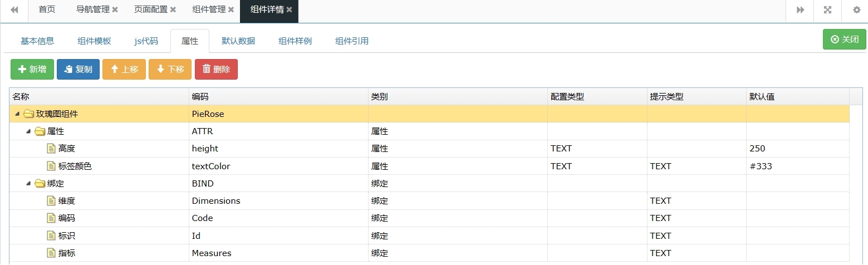Click the file icon next to 编码
This screenshot has width=868, height=265.
tap(51, 218)
